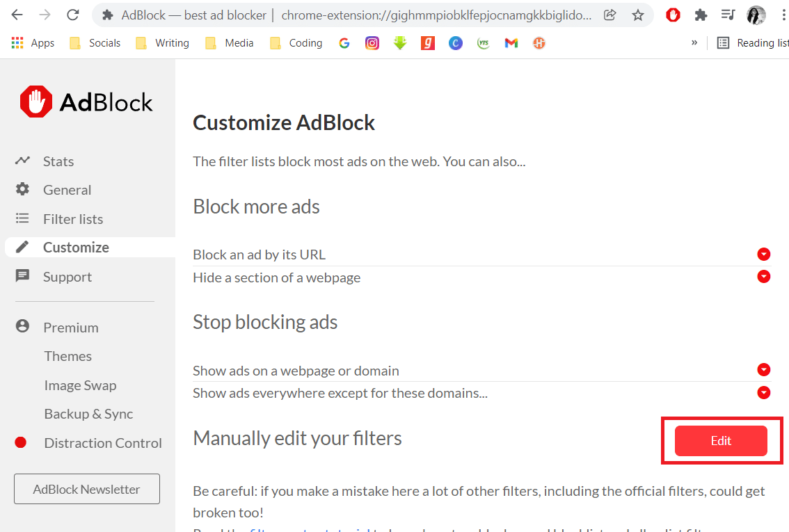The width and height of the screenshot is (789, 532).
Task: Open the Support page
Action: (x=67, y=277)
